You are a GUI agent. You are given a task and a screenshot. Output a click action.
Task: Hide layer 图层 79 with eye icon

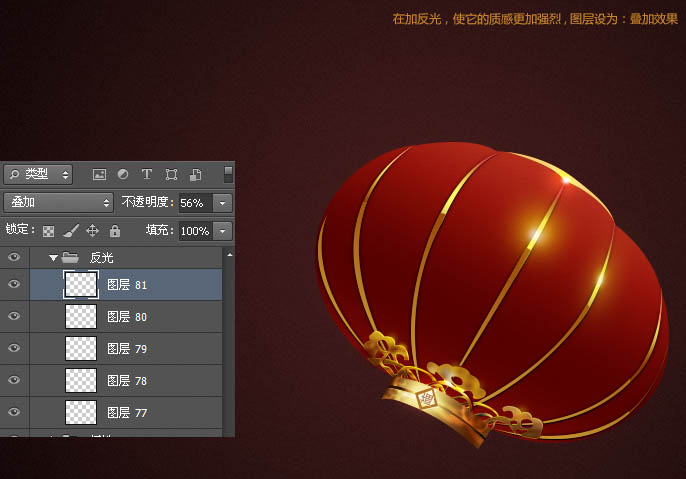14,348
